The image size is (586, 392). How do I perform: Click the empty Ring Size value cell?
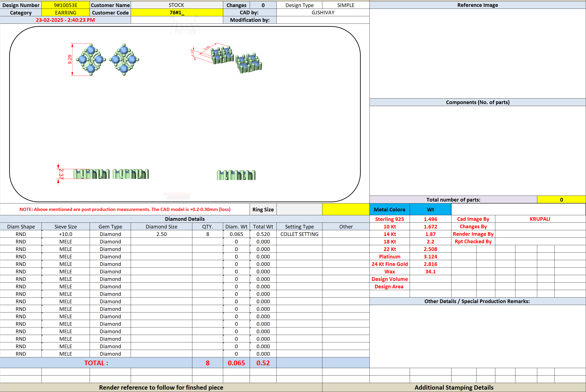(299, 209)
